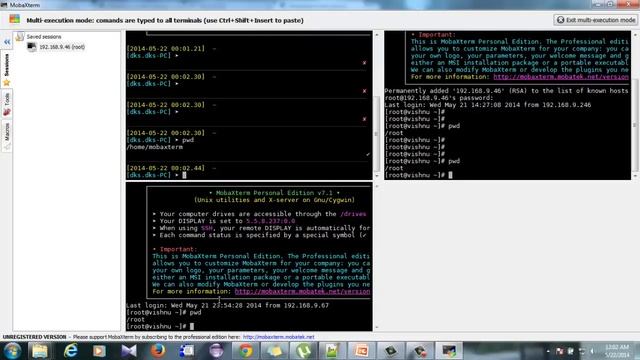Open PowerPoint from the taskbar
Image resolution: width=640 pixels, height=360 pixels.
click(x=362, y=351)
